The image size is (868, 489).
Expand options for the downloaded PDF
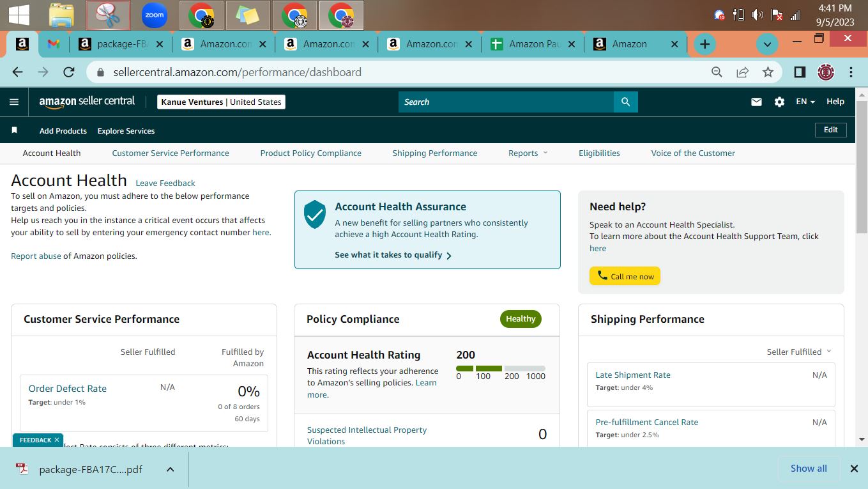pos(171,469)
